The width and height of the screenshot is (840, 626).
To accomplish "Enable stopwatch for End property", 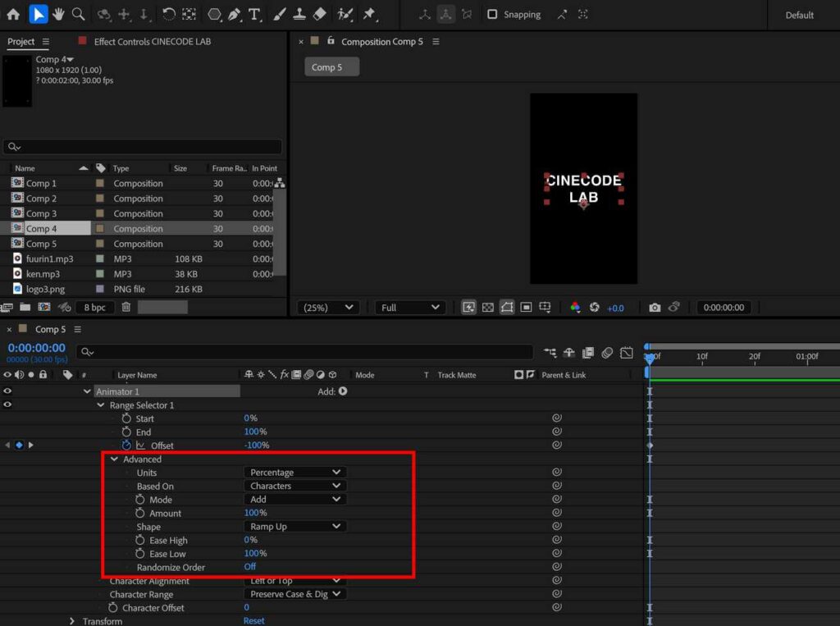I will click(126, 432).
